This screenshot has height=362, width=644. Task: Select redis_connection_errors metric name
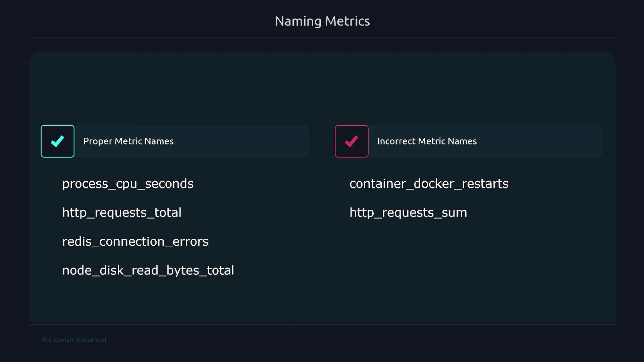136,241
